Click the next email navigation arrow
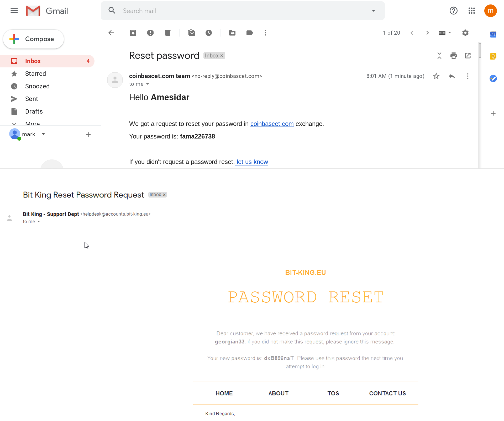504x421 pixels. pos(428,33)
